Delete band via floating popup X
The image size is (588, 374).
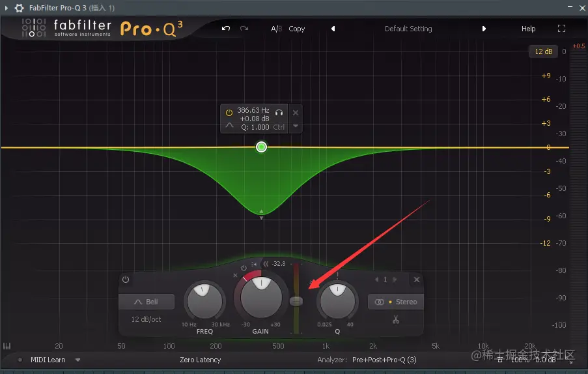(296, 113)
